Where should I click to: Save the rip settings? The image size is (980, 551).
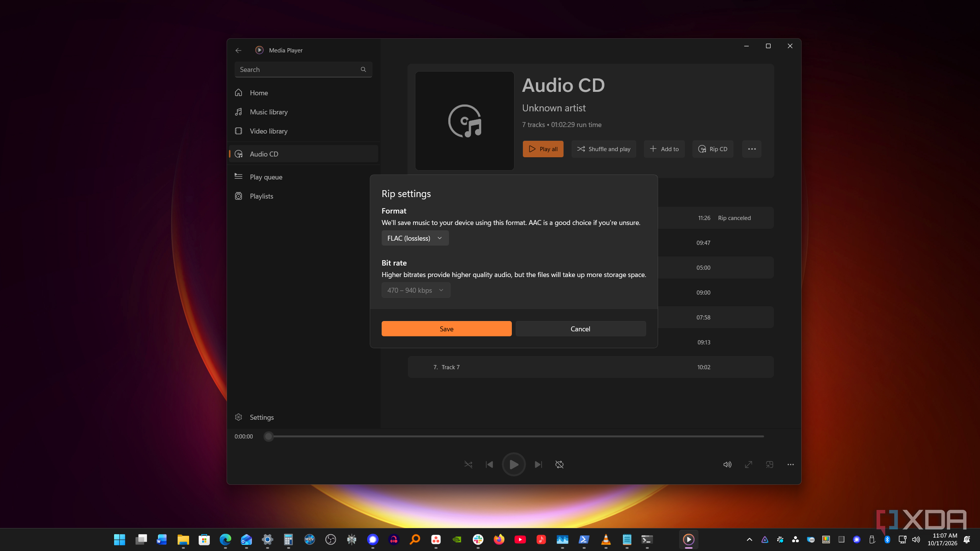[446, 329]
